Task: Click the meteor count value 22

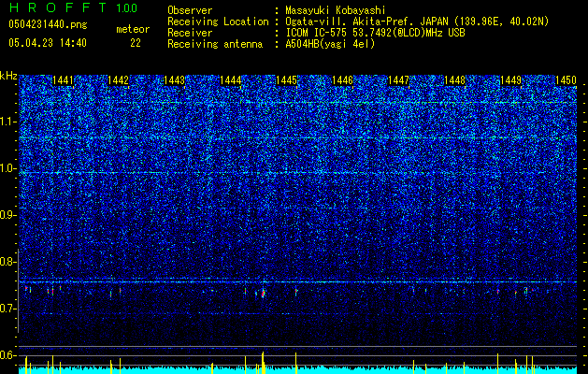Action: pyautogui.click(x=136, y=43)
